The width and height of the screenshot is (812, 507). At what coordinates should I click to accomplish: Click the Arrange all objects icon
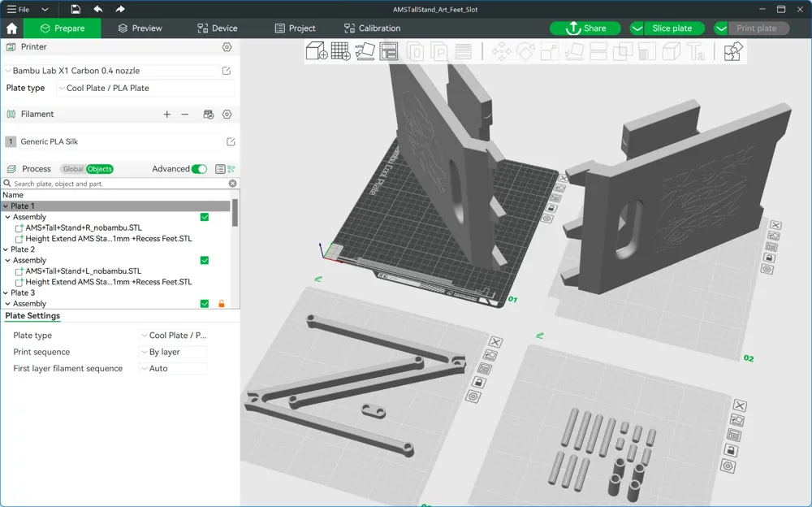389,52
